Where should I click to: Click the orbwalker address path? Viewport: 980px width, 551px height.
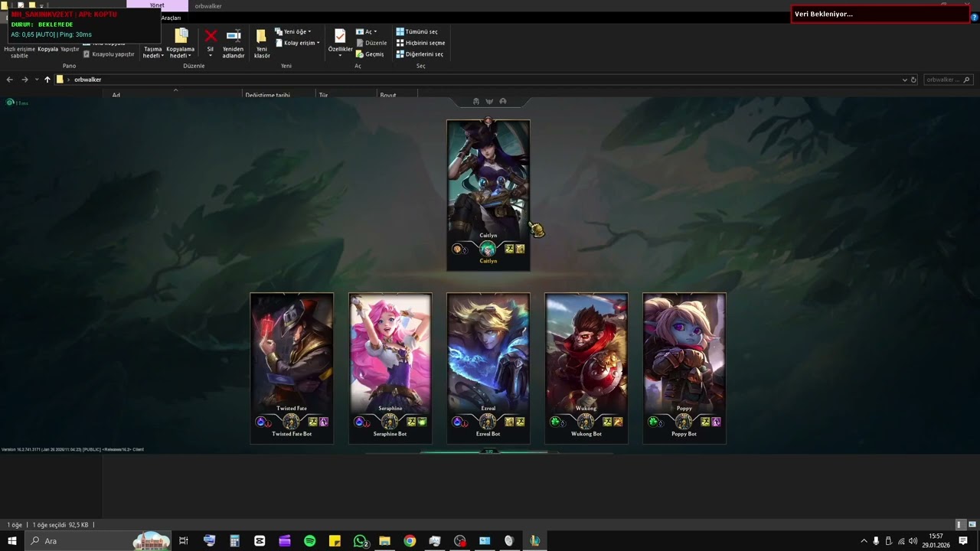point(87,80)
